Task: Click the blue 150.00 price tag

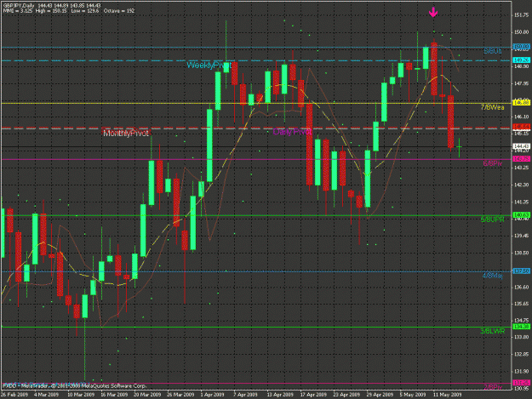Action: click(x=522, y=47)
